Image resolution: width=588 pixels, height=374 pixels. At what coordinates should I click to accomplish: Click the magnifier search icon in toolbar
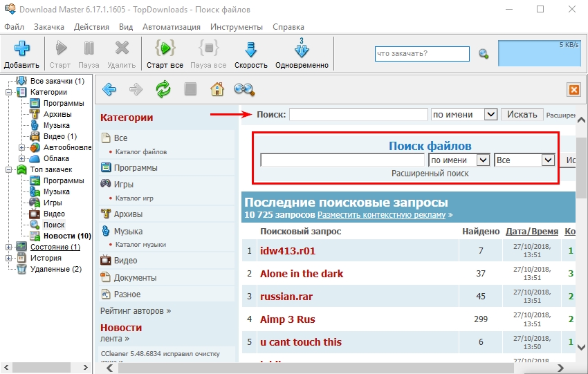pyautogui.click(x=484, y=54)
